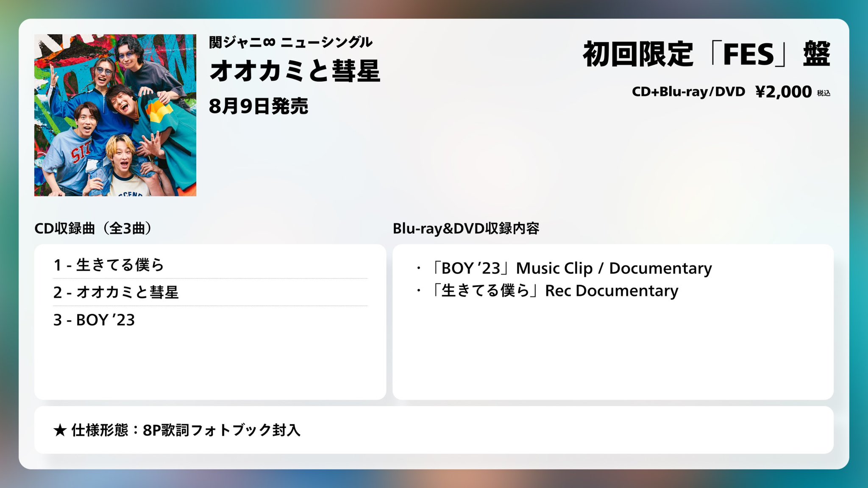Click the empty area of the tracklist panel
The image size is (868, 488).
[210, 364]
